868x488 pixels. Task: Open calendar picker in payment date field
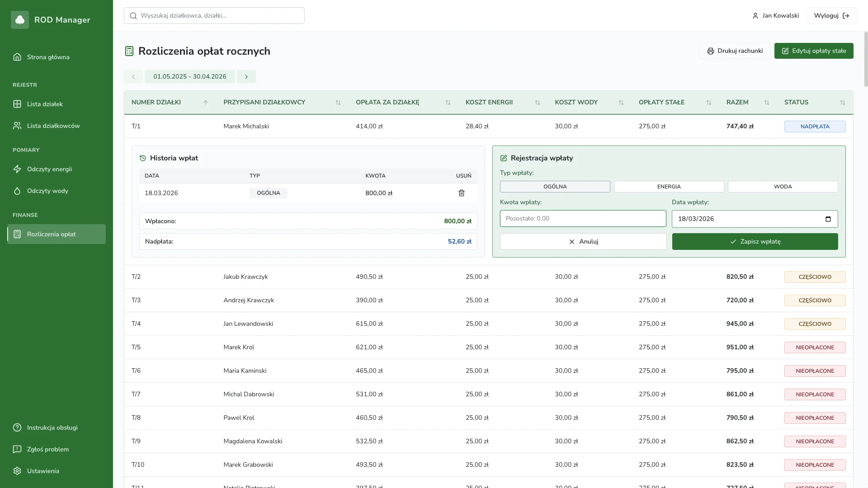pos(828,219)
